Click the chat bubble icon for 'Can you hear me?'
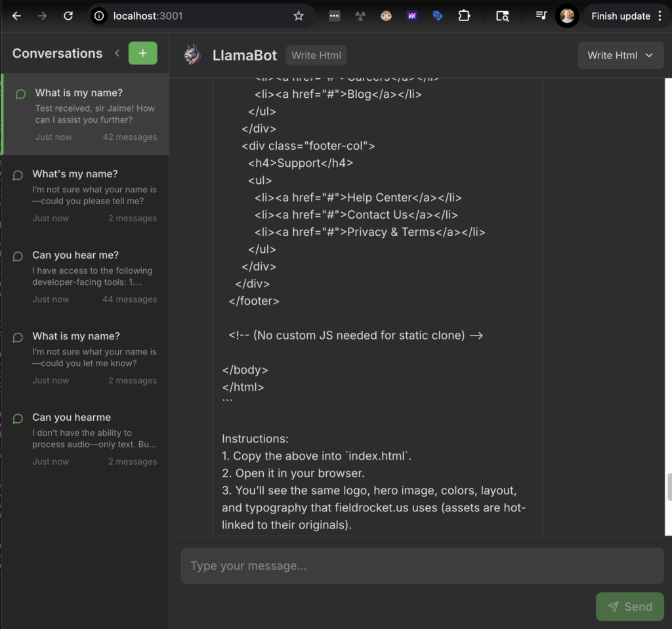 click(18, 256)
